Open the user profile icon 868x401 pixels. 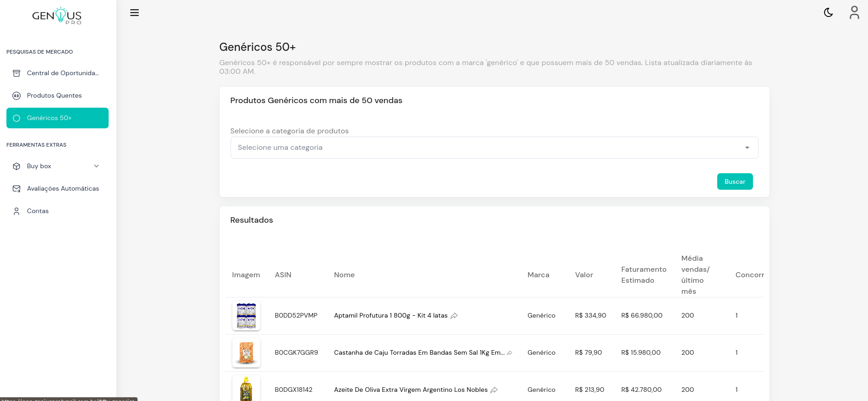(854, 12)
